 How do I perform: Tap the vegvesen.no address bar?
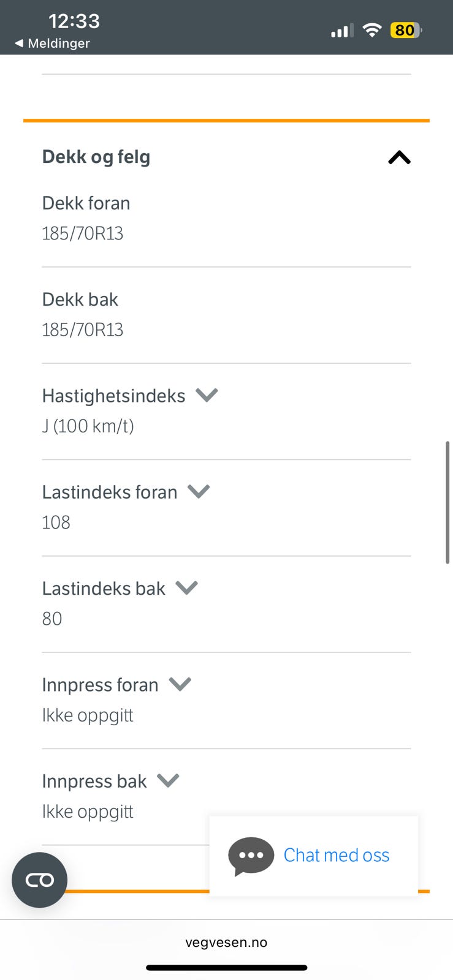pos(226,942)
